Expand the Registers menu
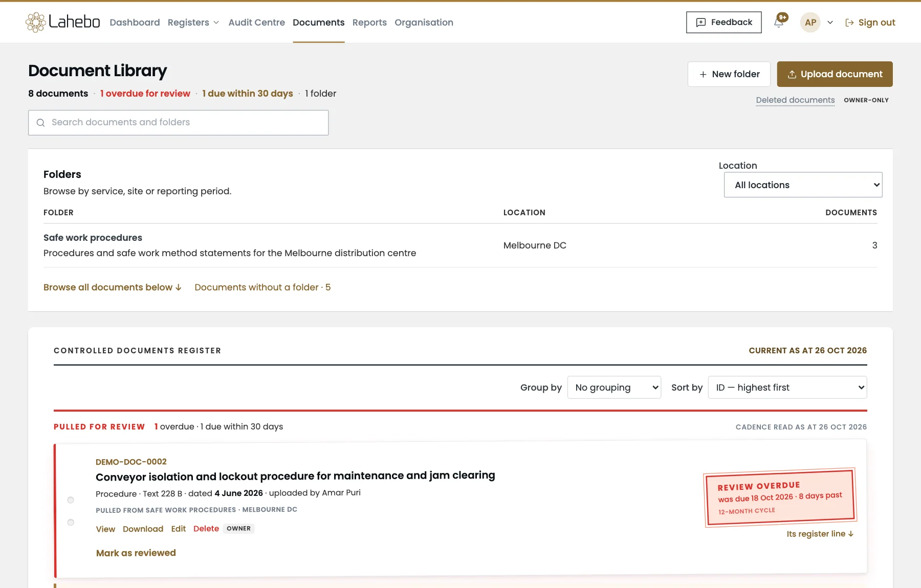Screen dimensions: 921x588 tap(193, 22)
